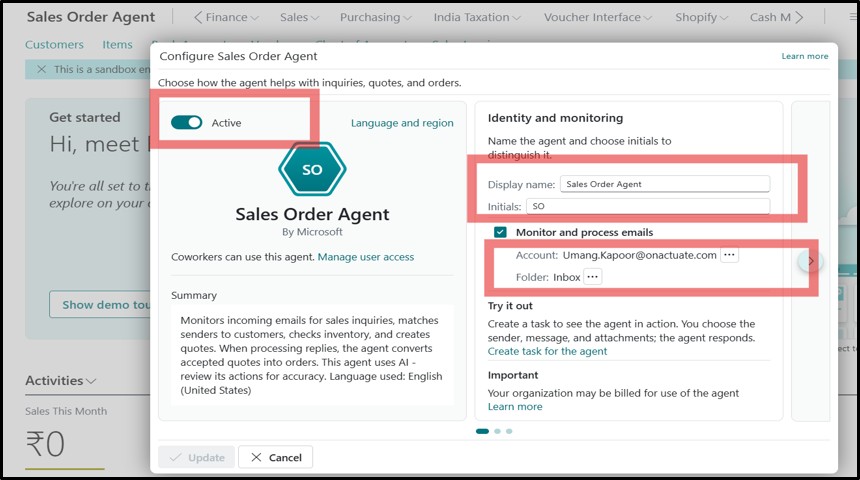The image size is (860, 480).
Task: Click Create task for the agent
Action: click(x=547, y=351)
